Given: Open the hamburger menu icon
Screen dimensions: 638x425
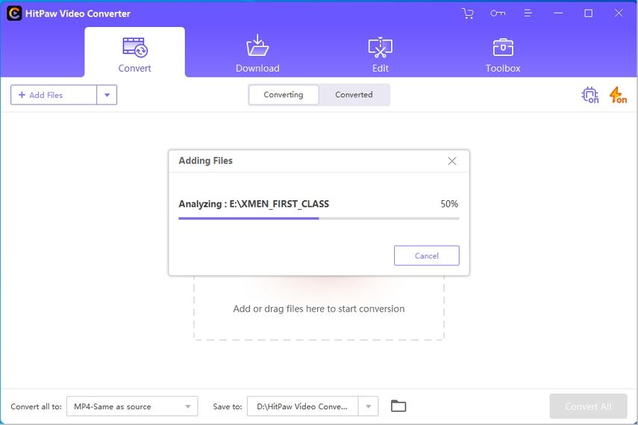Looking at the screenshot, I should click(x=528, y=13).
